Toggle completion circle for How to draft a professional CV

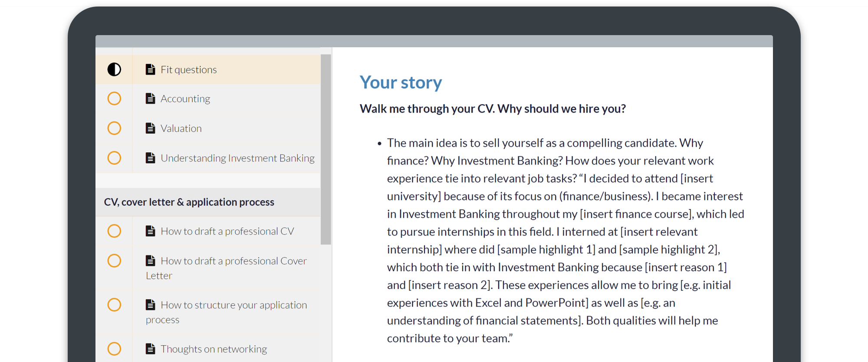114,231
